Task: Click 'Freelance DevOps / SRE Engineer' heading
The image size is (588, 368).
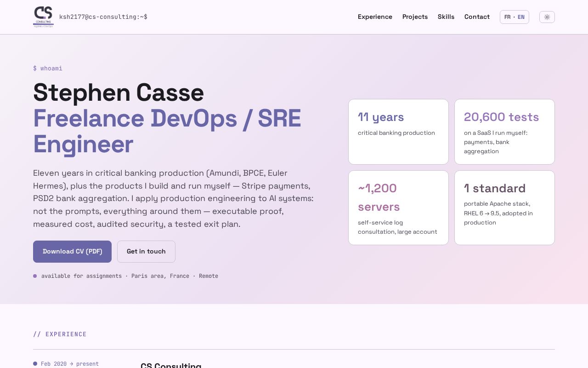Action: click(167, 131)
